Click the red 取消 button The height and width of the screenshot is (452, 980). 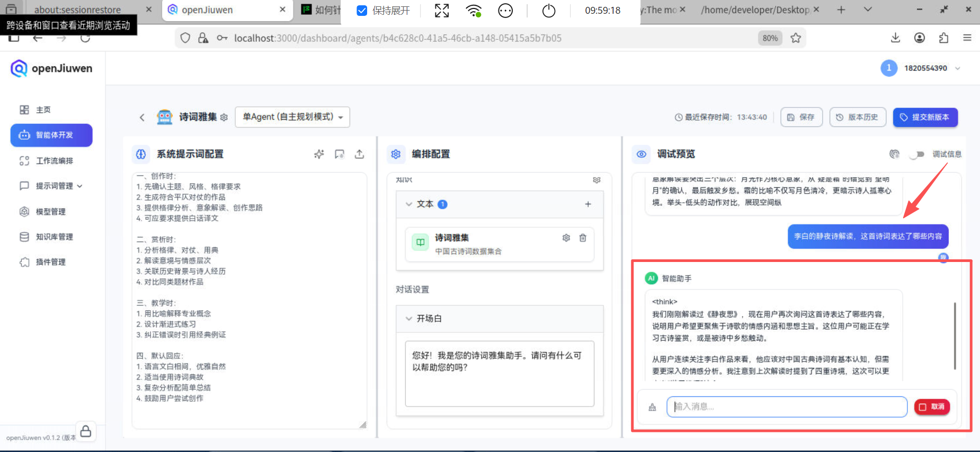point(932,406)
